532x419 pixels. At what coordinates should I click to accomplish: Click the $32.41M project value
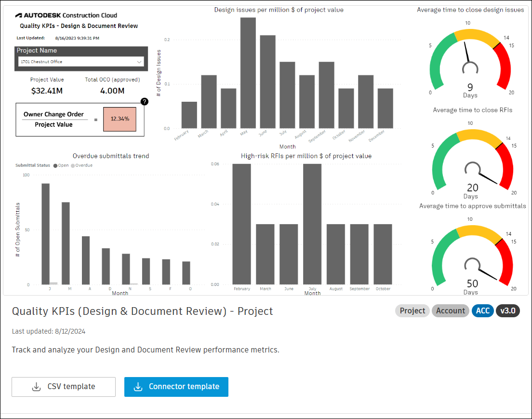pos(47,91)
